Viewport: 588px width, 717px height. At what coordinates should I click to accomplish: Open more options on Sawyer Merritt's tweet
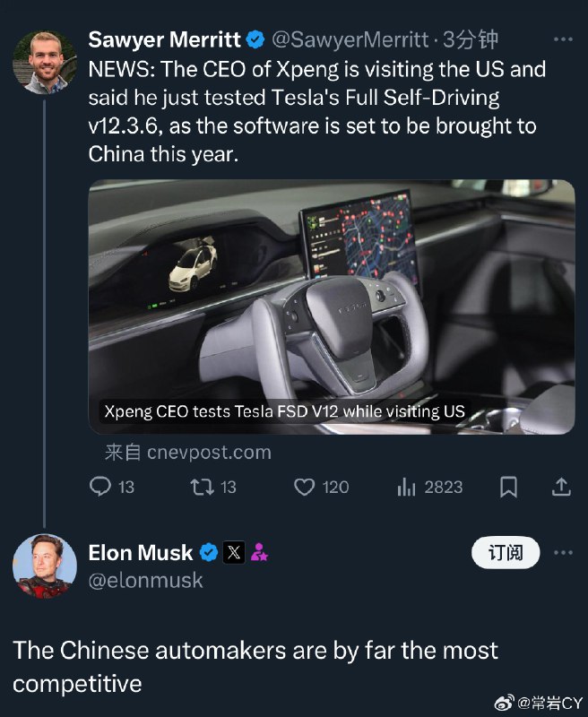tap(563, 39)
